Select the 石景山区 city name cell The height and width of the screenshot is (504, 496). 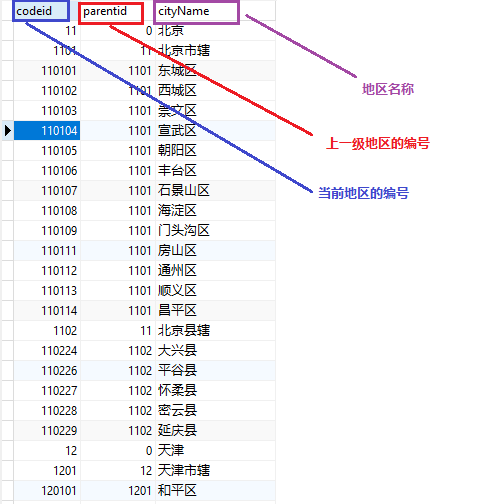tap(215, 190)
